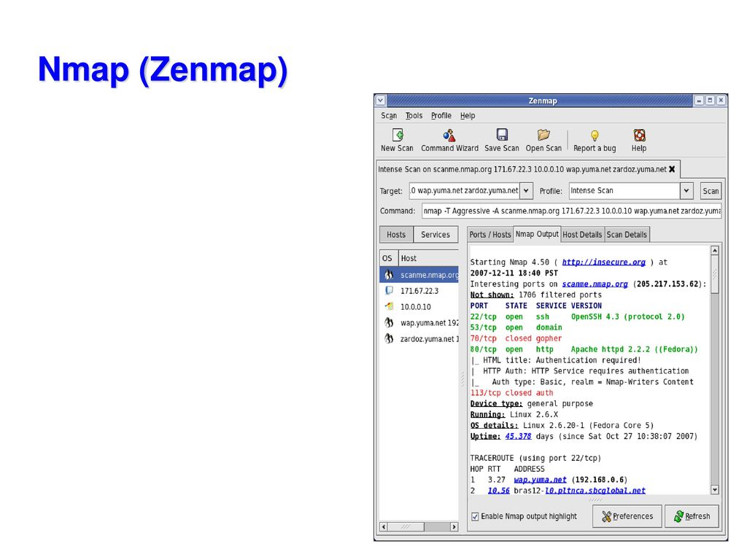Click the Open Scan folder icon
Viewport: 747px width, 560px height.
(x=543, y=135)
